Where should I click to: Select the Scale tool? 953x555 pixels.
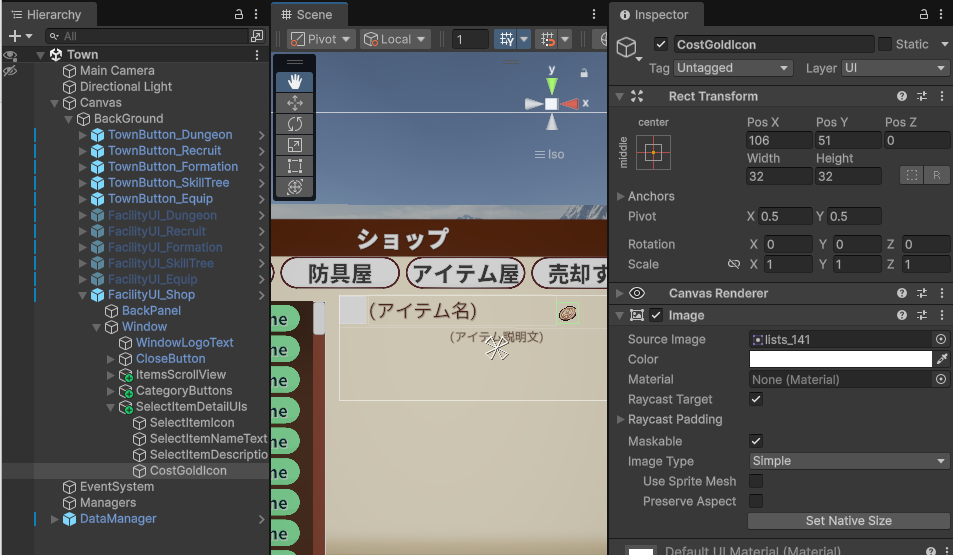click(x=294, y=145)
